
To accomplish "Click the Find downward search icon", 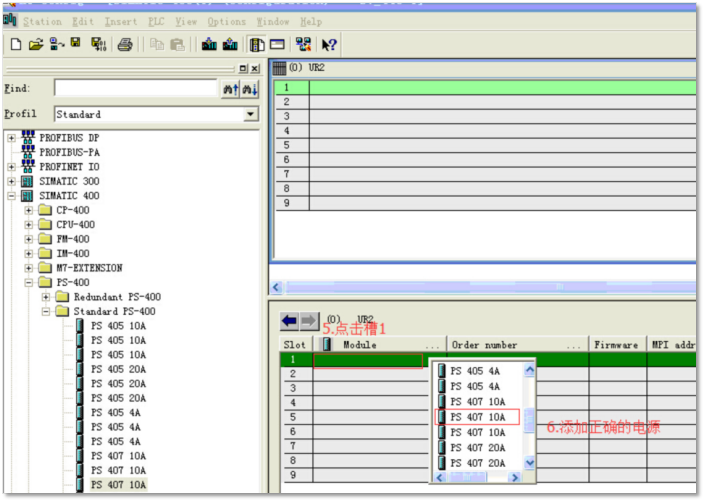I will [249, 89].
